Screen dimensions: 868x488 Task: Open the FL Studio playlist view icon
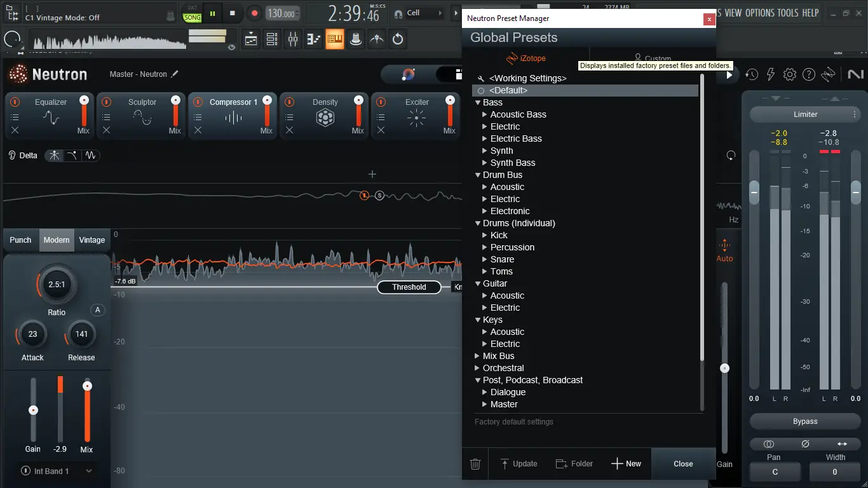coord(251,39)
